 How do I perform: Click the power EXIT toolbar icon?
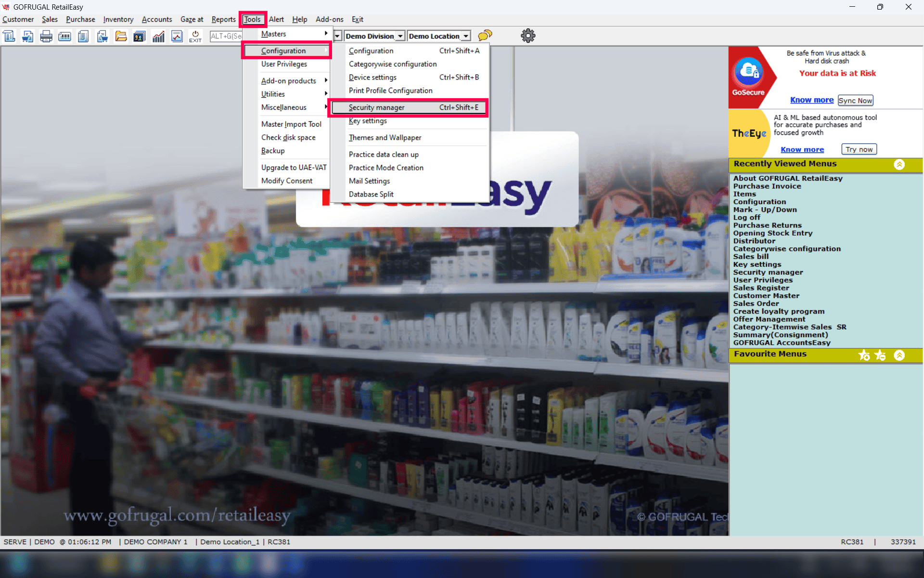point(195,36)
